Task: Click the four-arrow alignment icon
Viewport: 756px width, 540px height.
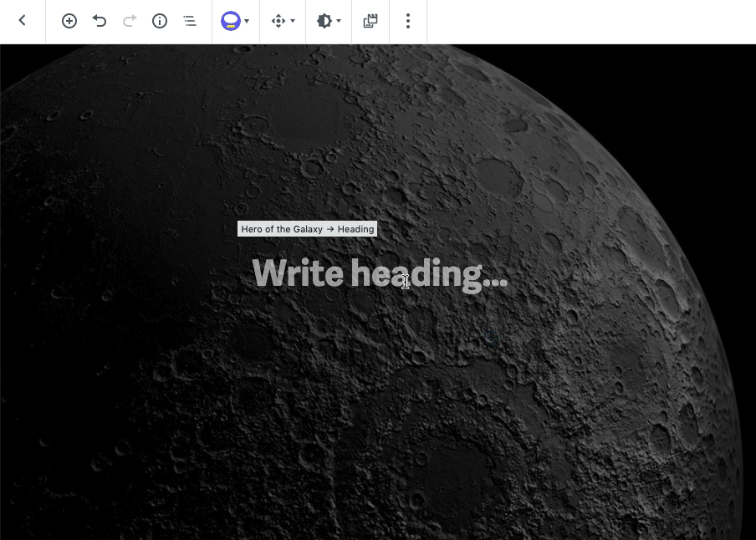Action: (278, 21)
